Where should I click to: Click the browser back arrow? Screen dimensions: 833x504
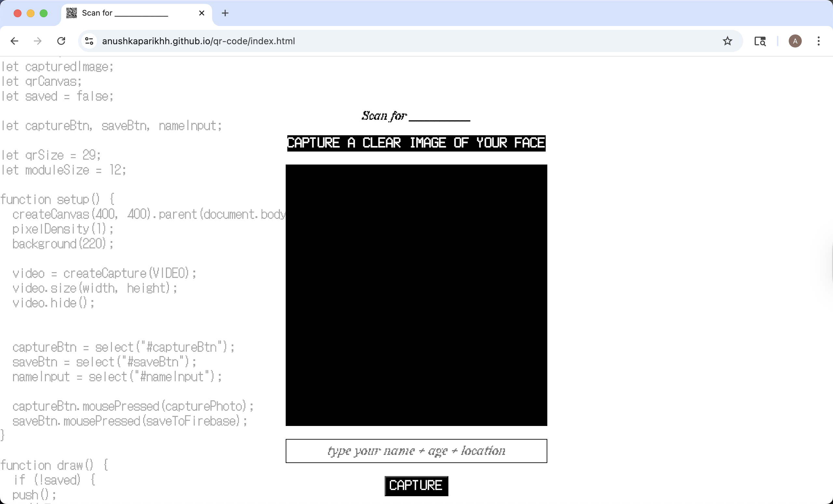[14, 41]
